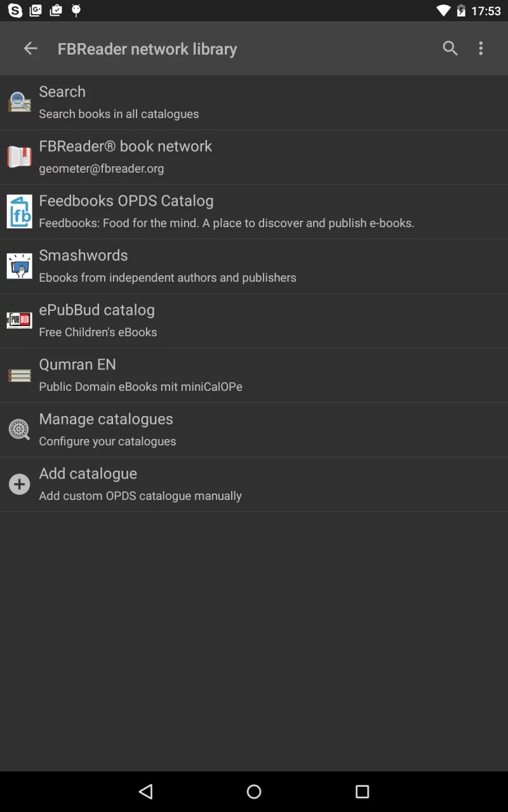508x812 pixels.
Task: Open the search magnifier in toolbar
Action: click(x=450, y=48)
